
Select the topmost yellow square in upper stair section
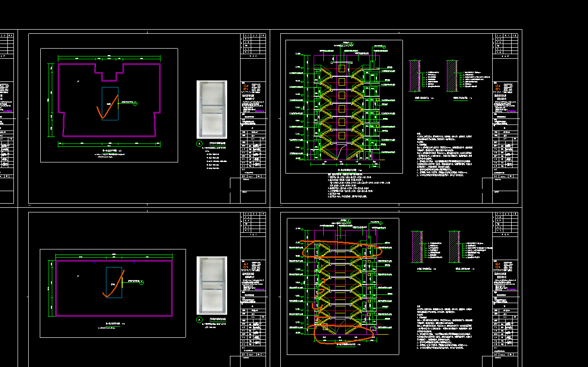(341, 68)
